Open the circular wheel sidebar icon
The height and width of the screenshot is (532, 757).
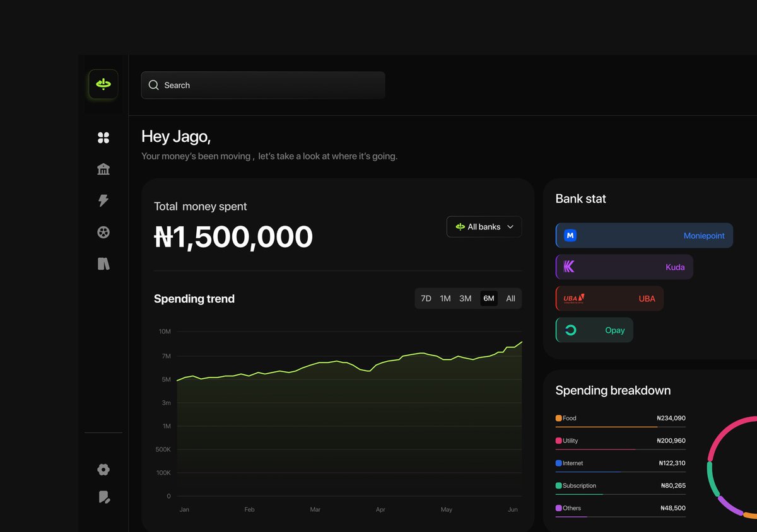point(103,233)
